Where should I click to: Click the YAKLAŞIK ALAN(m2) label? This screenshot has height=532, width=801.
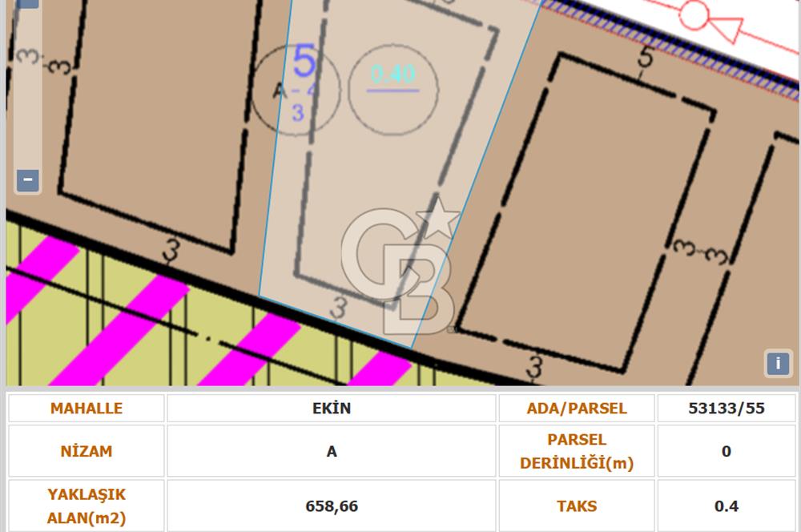87,506
